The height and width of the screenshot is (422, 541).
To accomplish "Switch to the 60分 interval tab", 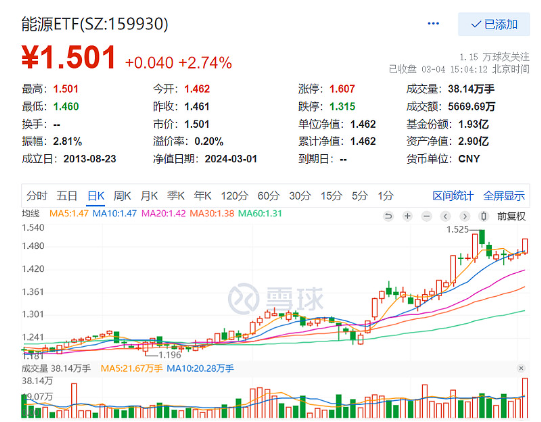I will pyautogui.click(x=268, y=196).
